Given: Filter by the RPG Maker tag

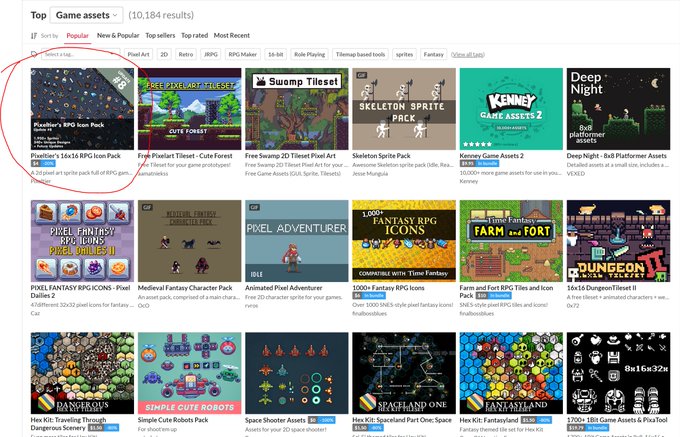Looking at the screenshot, I should point(243,54).
